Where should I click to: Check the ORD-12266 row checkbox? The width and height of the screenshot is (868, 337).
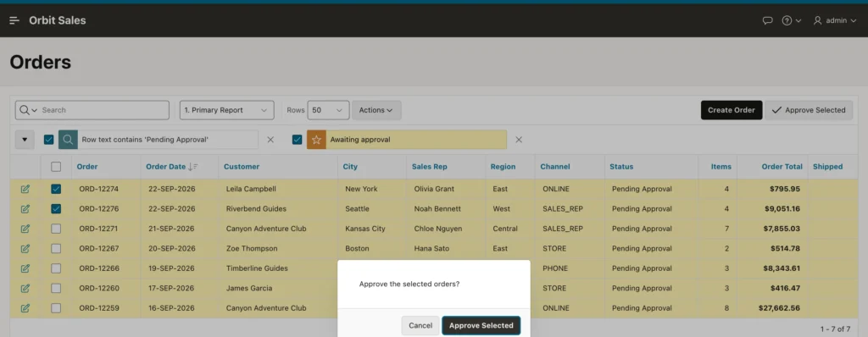56,268
